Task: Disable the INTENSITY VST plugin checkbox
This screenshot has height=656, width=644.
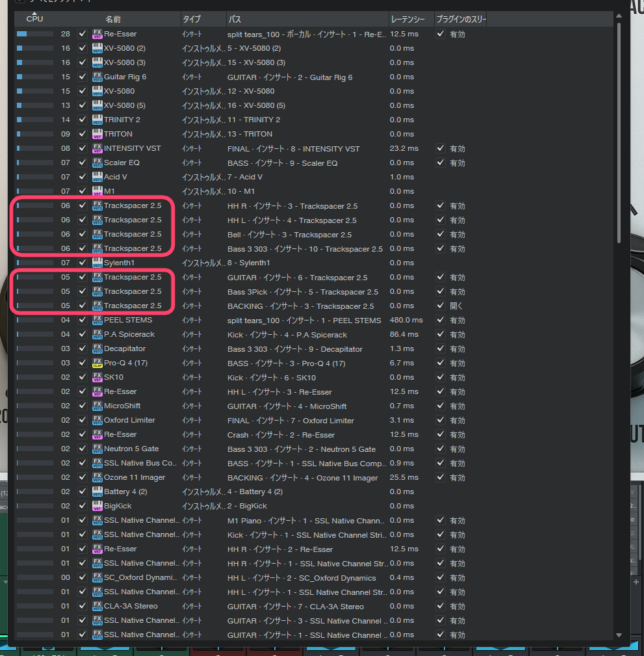Action: tap(82, 148)
